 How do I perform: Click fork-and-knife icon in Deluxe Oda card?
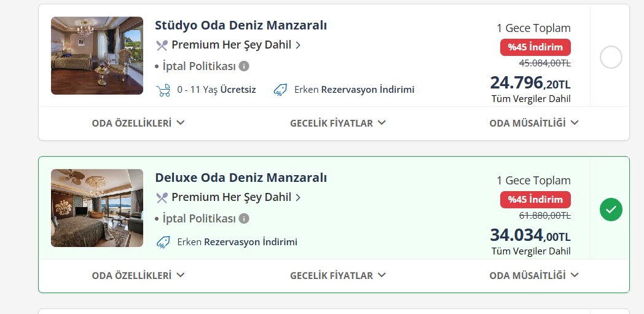[x=162, y=197]
